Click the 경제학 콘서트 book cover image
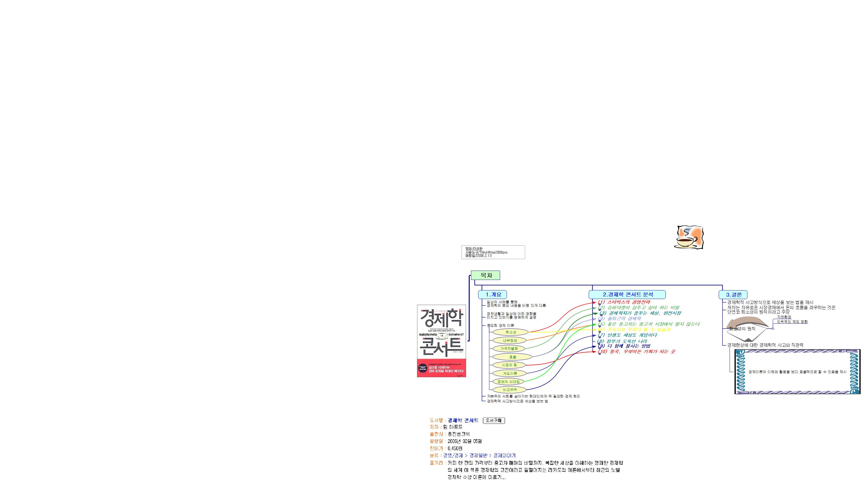 pos(441,341)
